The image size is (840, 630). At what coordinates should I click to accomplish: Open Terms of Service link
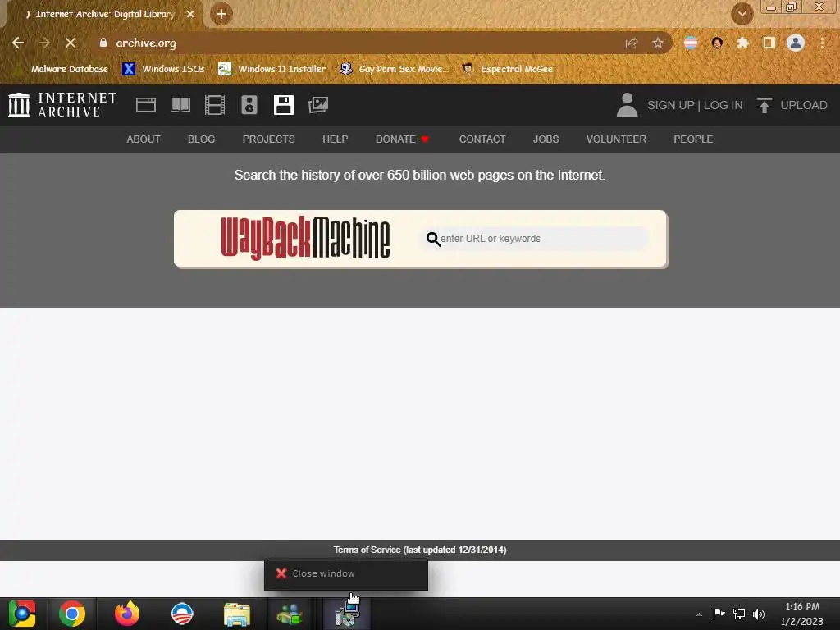point(420,550)
